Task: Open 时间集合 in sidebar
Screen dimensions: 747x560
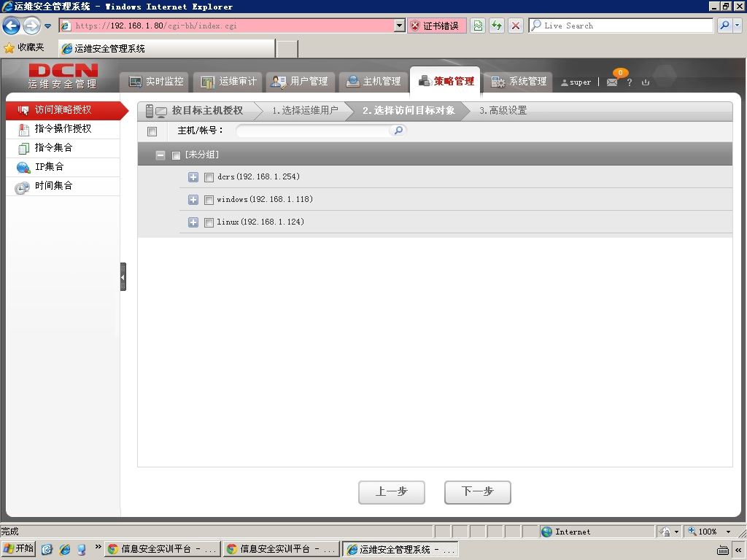Action: [63, 186]
